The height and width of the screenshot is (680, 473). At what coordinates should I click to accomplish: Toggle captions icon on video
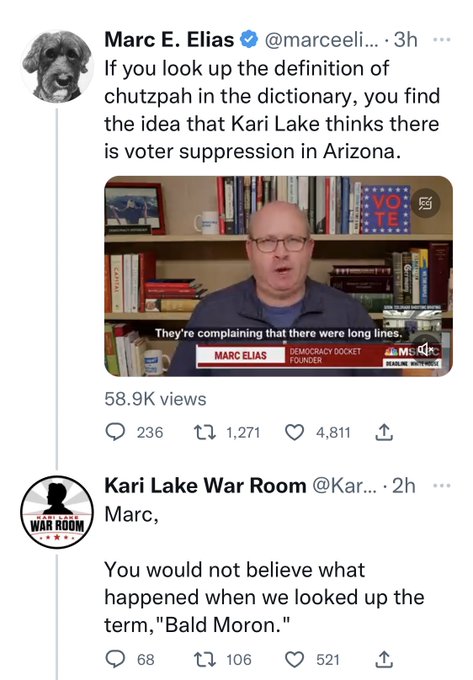426,203
